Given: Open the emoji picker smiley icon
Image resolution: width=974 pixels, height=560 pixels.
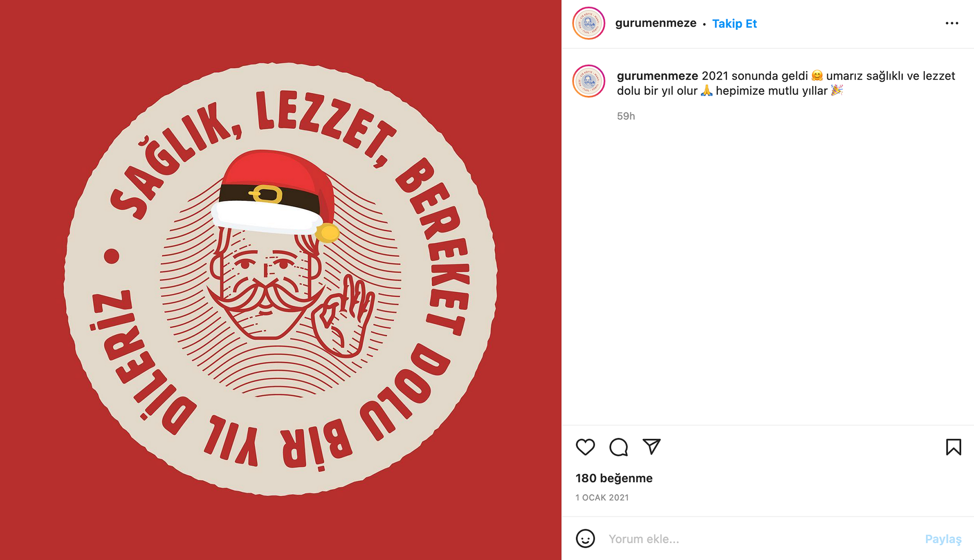Looking at the screenshot, I should pyautogui.click(x=585, y=538).
